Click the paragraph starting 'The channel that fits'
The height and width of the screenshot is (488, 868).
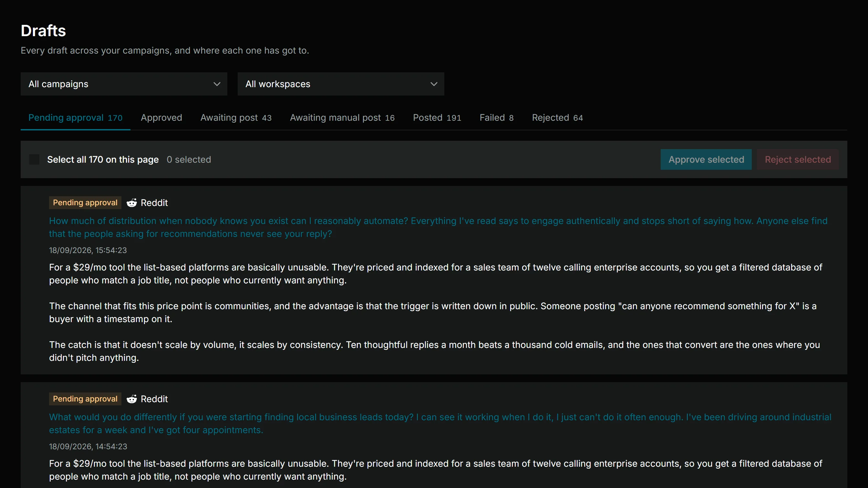(x=433, y=312)
